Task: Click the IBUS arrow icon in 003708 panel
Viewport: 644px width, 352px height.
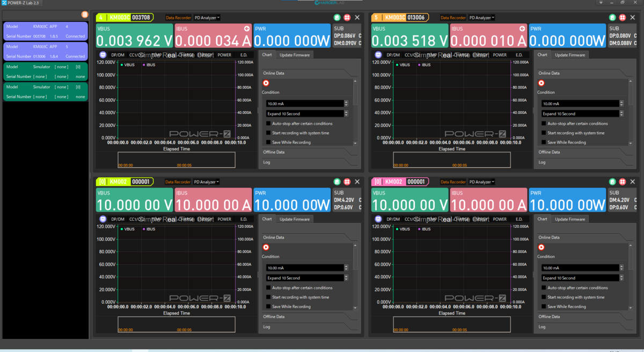Action: pos(247,28)
